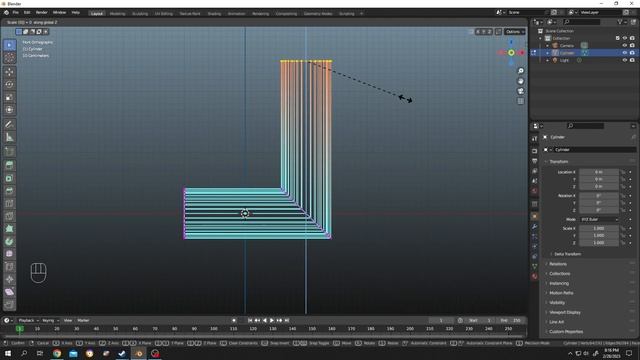This screenshot has width=640, height=360.
Task: Disable Cylinder object in renders
Action: coord(632,53)
